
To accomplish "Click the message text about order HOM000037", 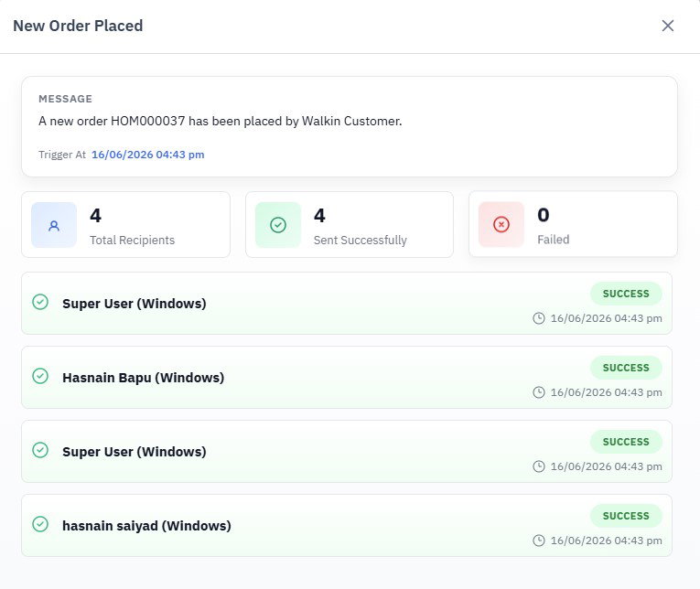I will pos(221,121).
